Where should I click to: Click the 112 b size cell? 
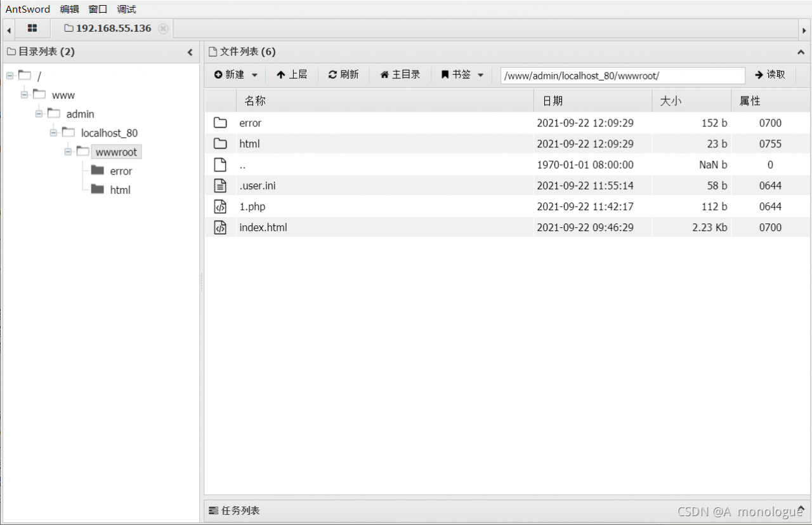coord(714,207)
